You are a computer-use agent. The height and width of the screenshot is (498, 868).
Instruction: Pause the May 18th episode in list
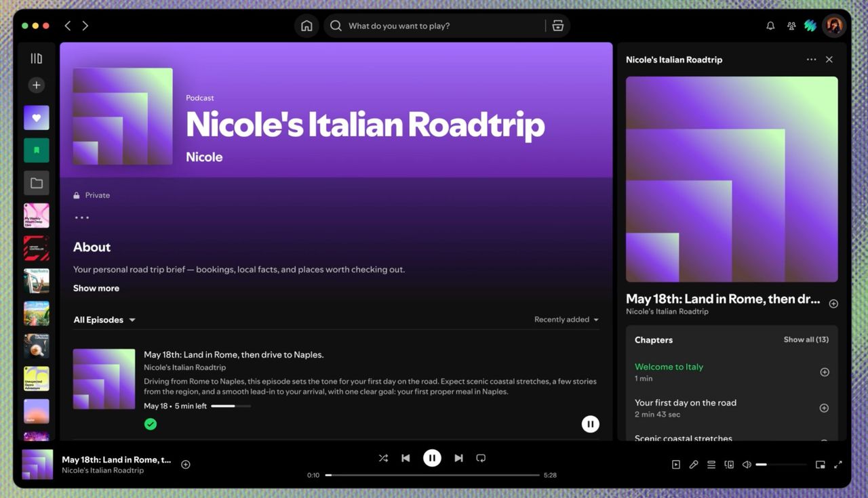tap(591, 424)
